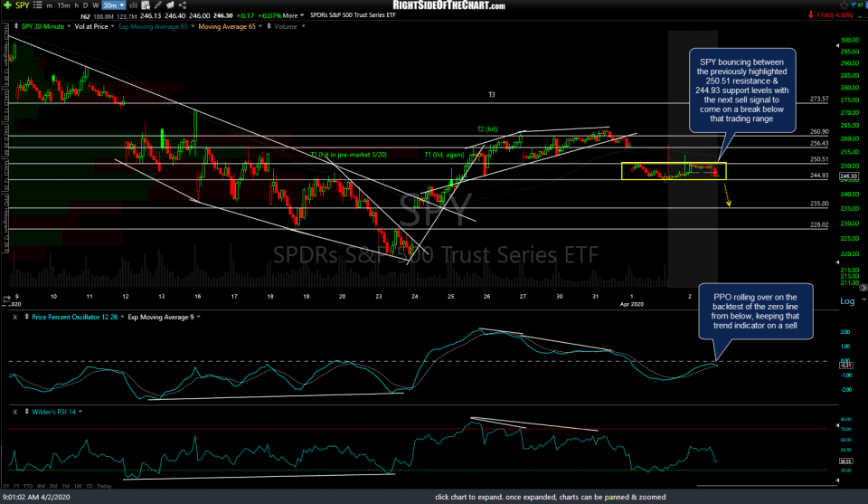The image size is (868, 504).
Task: Select the m timeframe
Action: click(x=49, y=5)
